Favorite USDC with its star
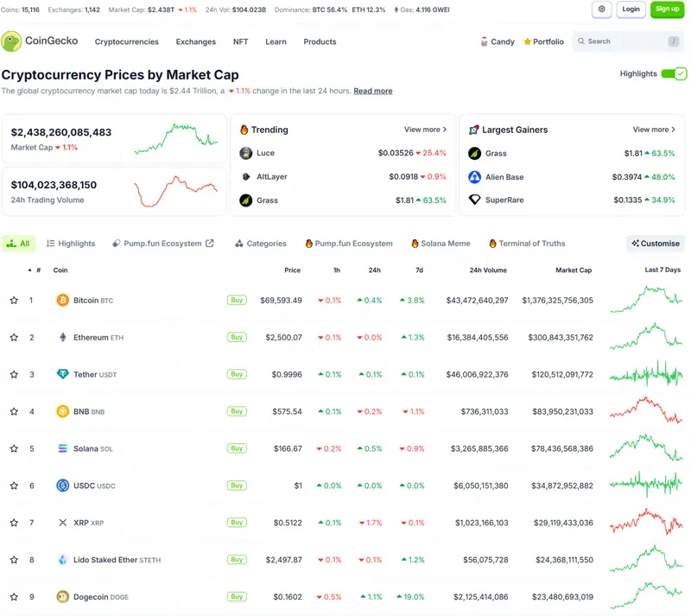The width and height of the screenshot is (691, 616). [x=14, y=486]
